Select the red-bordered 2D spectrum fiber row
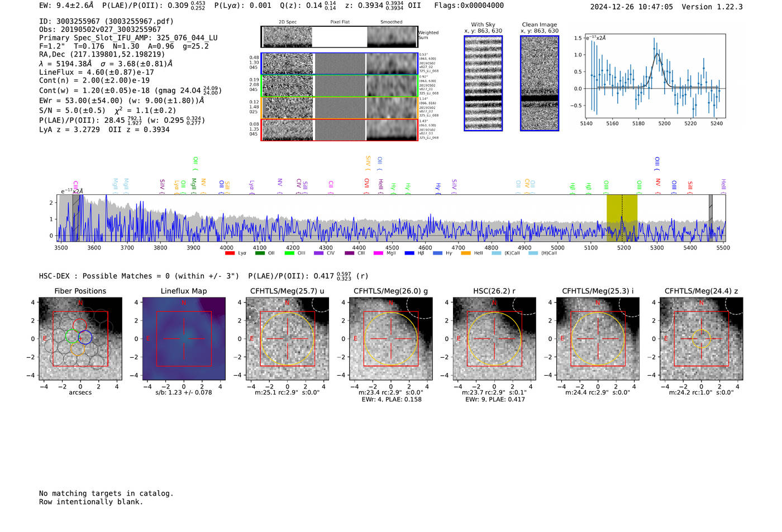 click(340, 130)
